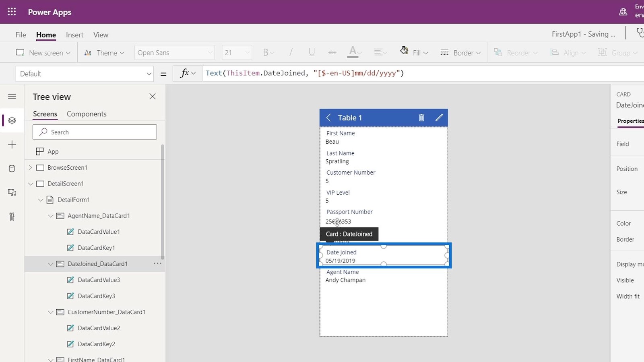644x362 pixels.
Task: Open the font size 21 dropdown
Action: pyautogui.click(x=237, y=53)
